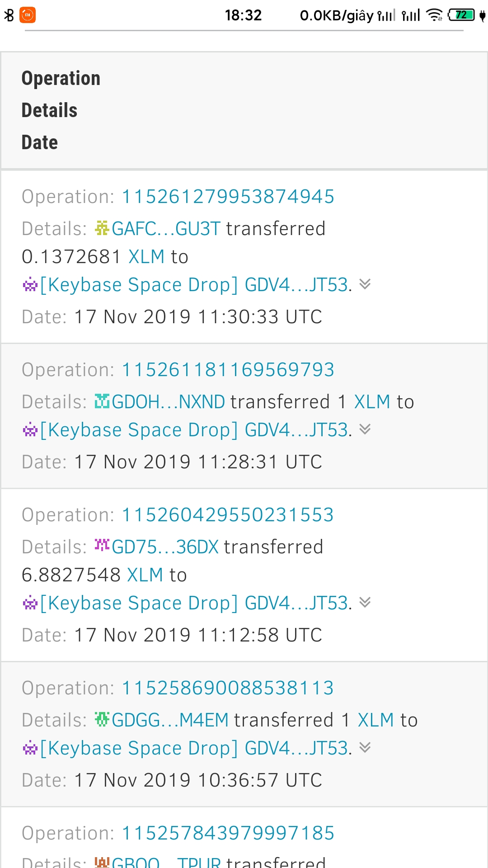Open account GDGG...M4EM link

click(170, 720)
